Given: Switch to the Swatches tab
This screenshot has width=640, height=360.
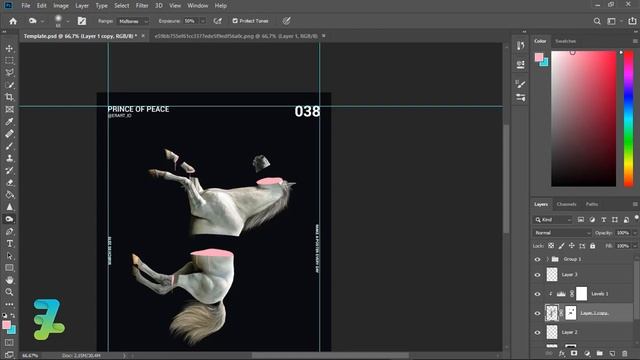Looking at the screenshot, I should [565, 41].
